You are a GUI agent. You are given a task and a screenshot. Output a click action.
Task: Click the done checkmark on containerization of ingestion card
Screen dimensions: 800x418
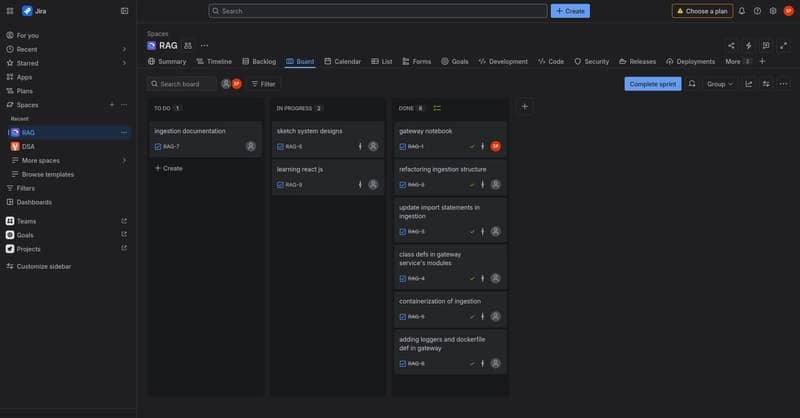[x=472, y=317]
